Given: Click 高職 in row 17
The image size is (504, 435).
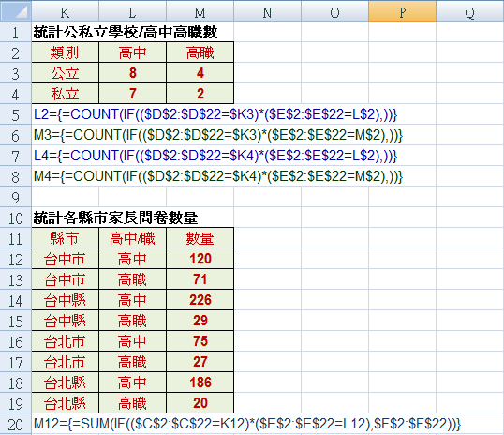Looking at the screenshot, I should pyautogui.click(x=132, y=362).
